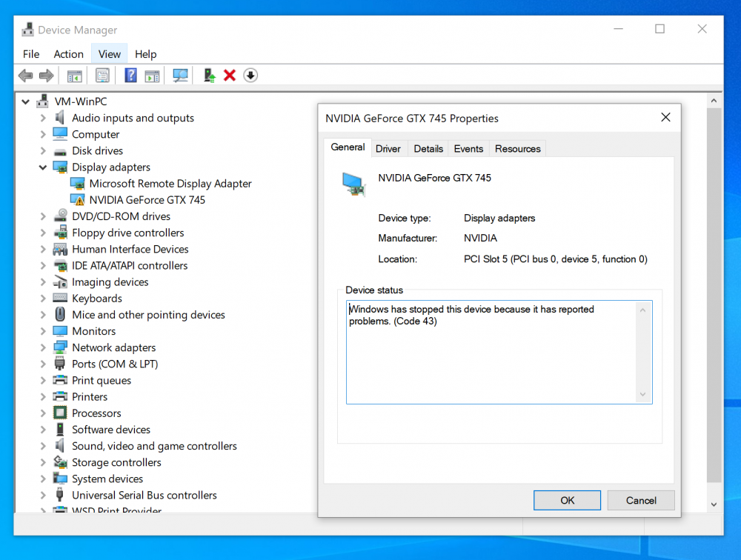741x560 pixels.
Task: Click the Human Interface Devices icon
Action: pos(60,249)
